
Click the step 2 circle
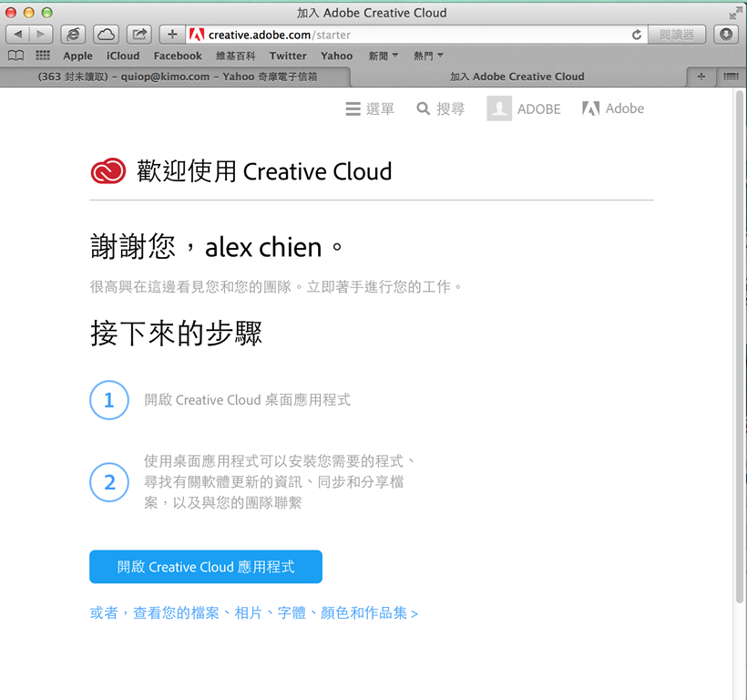[x=109, y=482]
